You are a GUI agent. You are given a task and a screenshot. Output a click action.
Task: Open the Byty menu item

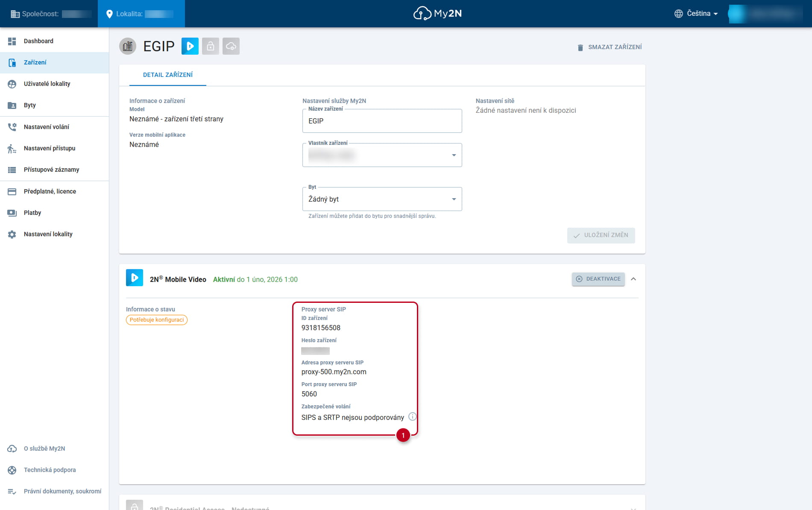(x=54, y=105)
